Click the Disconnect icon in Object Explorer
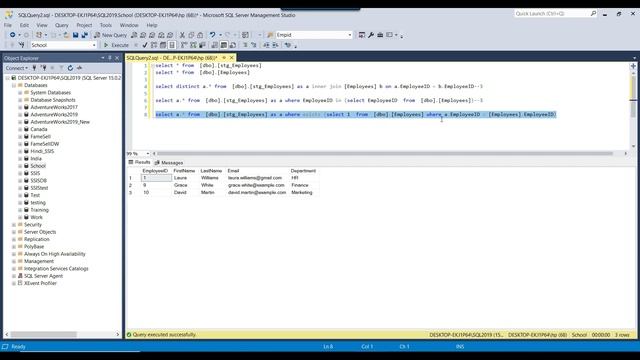 point(43,68)
